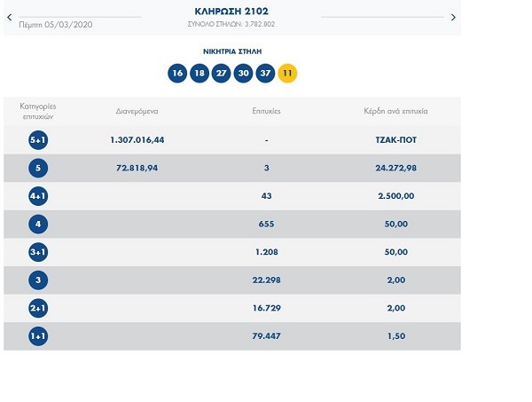Select the 4+1 category badge
The image size is (532, 402).
click(38, 196)
